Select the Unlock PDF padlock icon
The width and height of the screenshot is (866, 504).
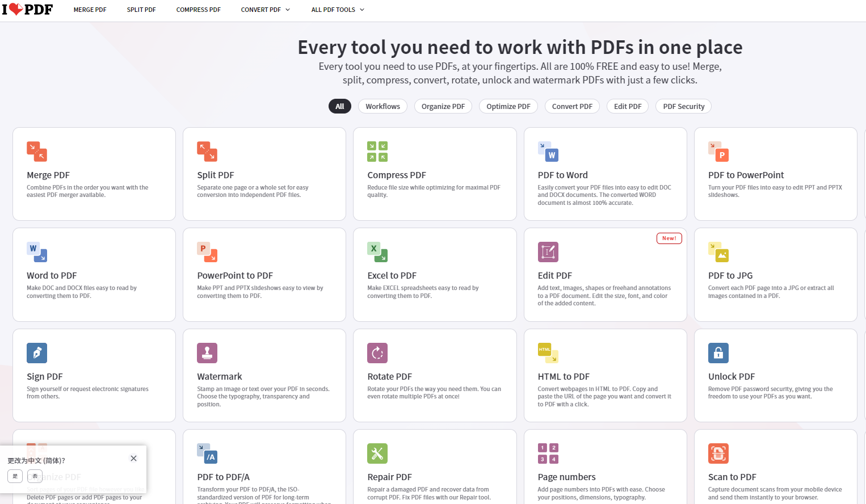[718, 353]
